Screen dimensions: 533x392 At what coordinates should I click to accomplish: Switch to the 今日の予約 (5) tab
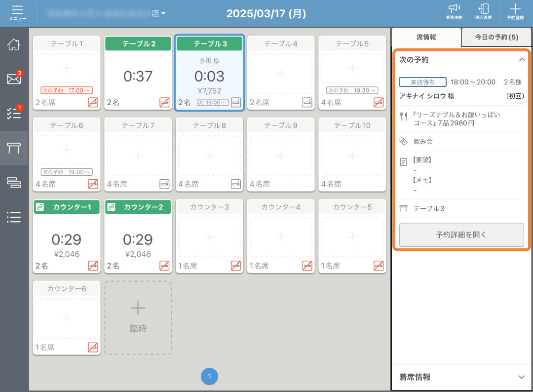pos(496,37)
